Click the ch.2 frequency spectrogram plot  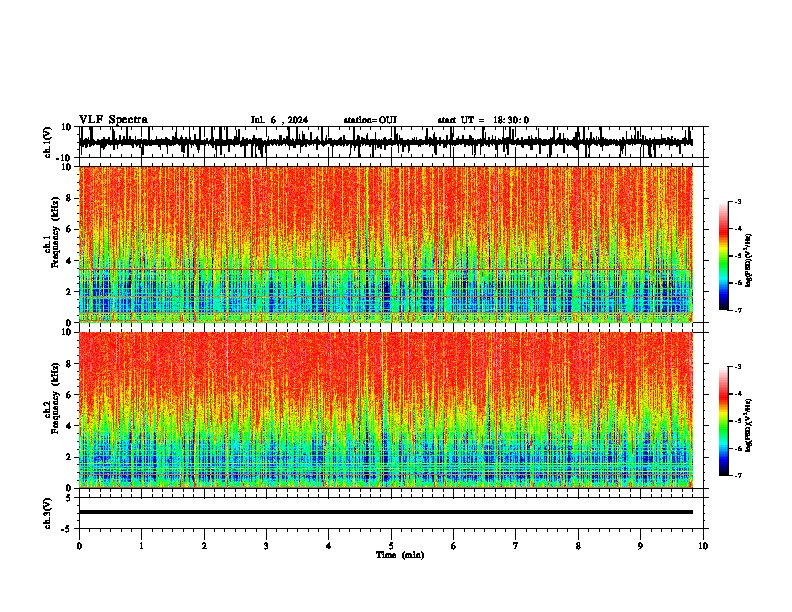click(x=386, y=410)
